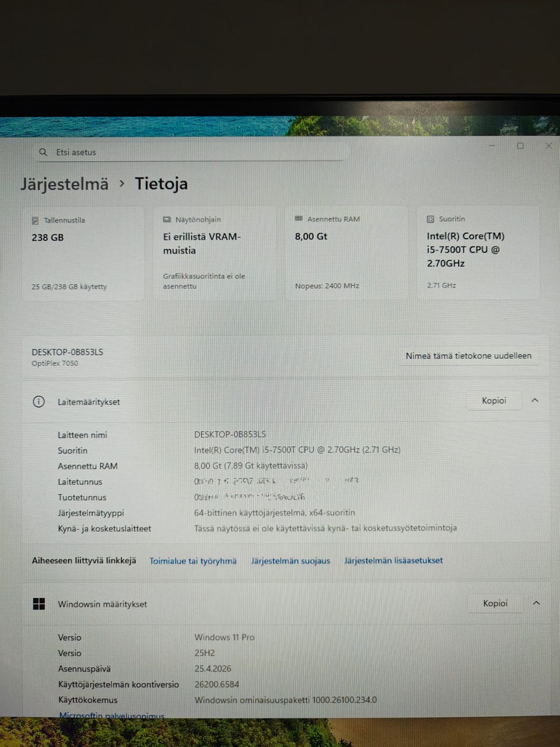This screenshot has width=560, height=747.
Task: Open the Toimialue tai työryhmä link
Action: point(193,561)
